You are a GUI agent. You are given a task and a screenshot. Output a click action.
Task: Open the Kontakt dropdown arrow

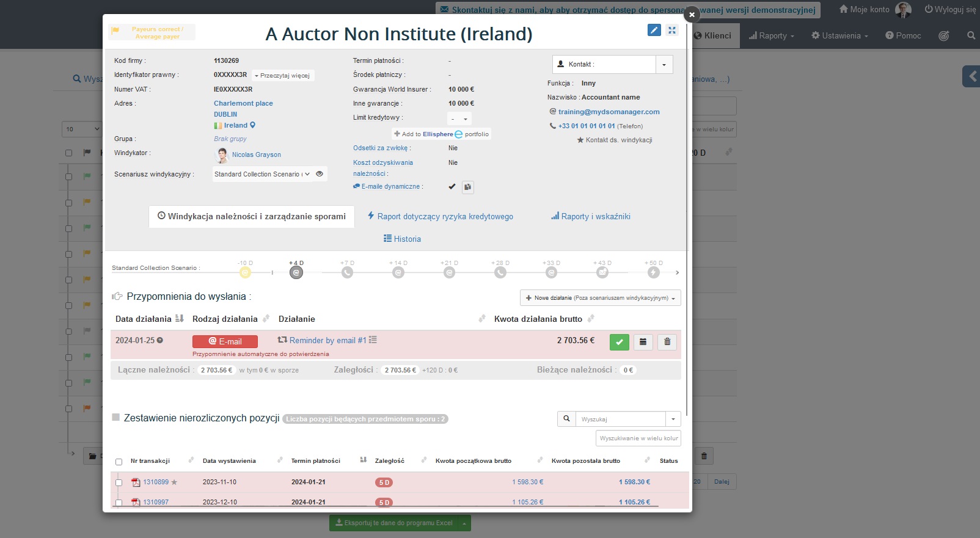664,64
